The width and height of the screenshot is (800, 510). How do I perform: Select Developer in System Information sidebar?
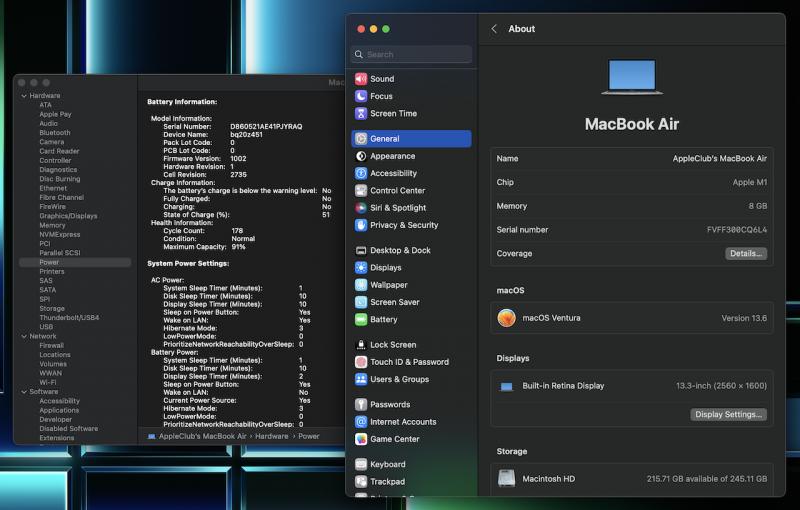pyautogui.click(x=56, y=419)
